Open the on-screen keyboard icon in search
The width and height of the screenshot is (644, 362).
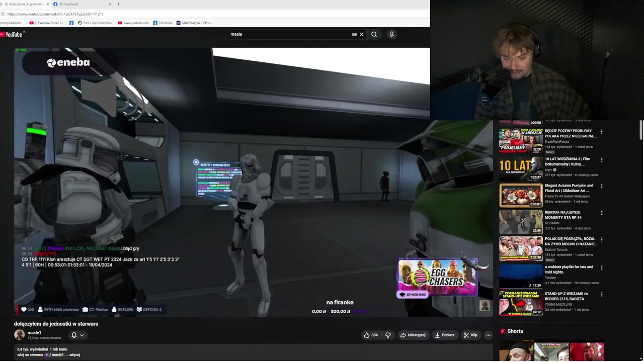click(x=354, y=34)
